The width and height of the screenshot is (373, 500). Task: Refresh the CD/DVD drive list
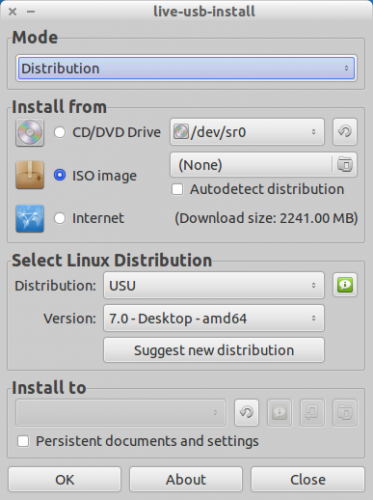pos(345,132)
